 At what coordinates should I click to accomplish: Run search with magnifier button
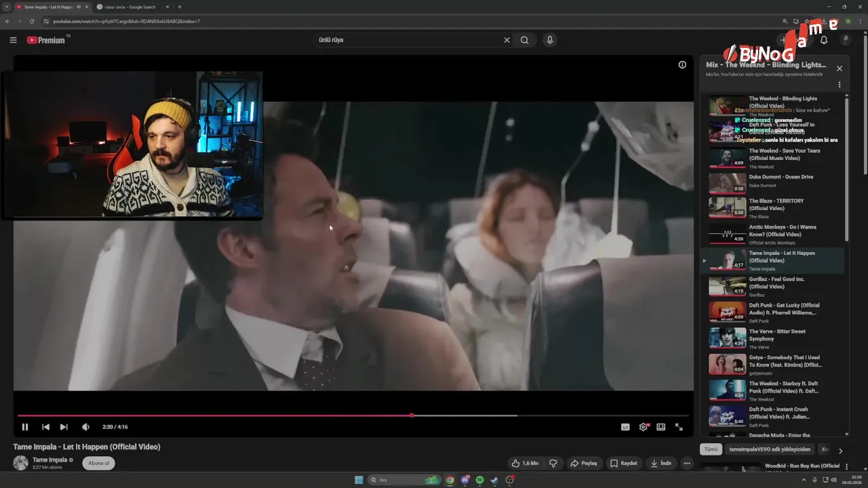[525, 40]
